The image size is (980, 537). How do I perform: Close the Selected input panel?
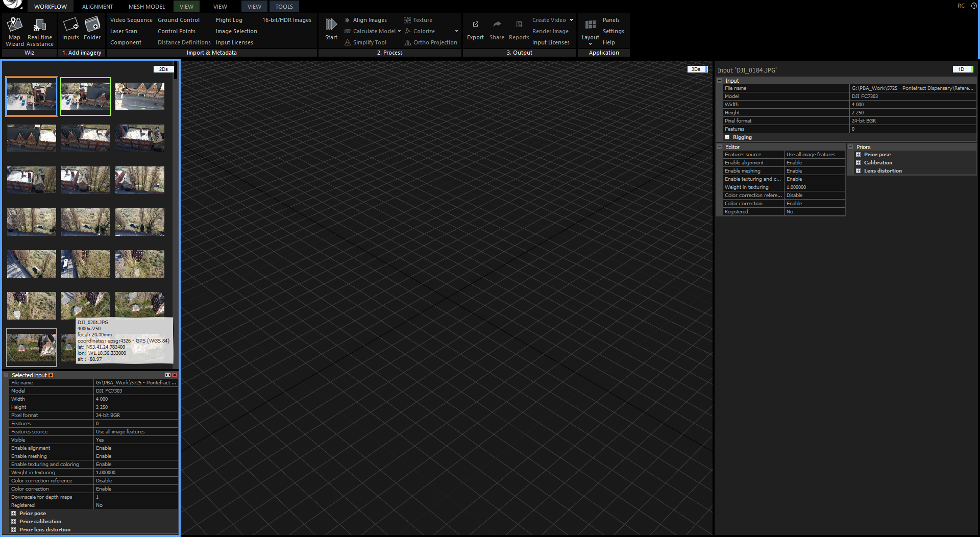175,375
